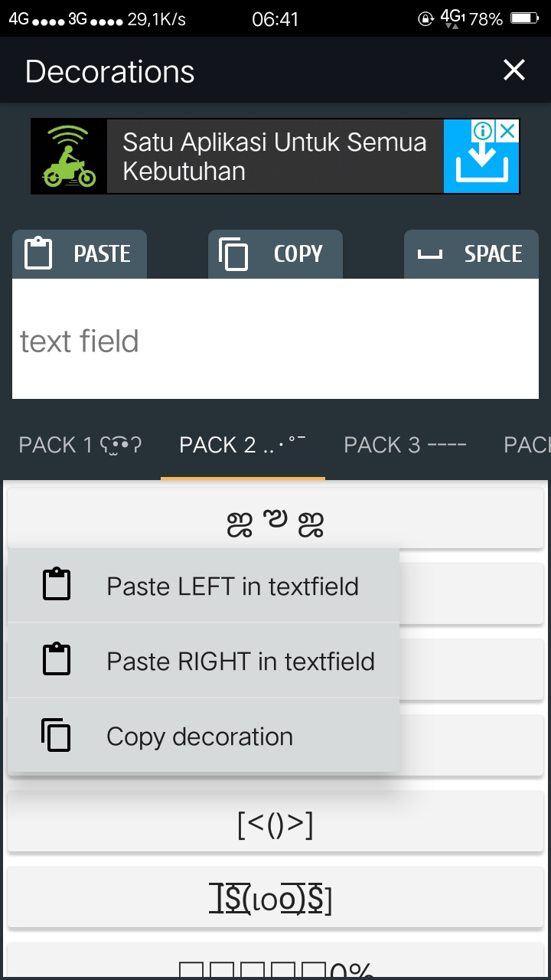Tap the ad info icon
Image resolution: width=551 pixels, height=980 pixels.
[x=483, y=131]
